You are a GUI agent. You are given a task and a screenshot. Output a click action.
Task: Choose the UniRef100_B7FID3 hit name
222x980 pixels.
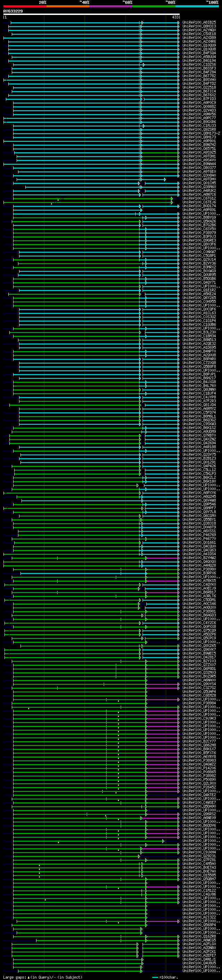199,99
